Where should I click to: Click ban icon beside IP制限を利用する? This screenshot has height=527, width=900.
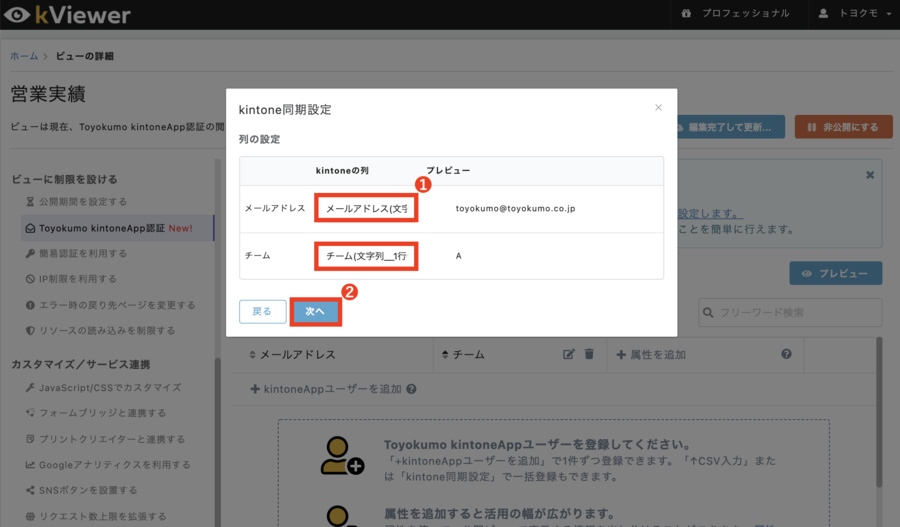(x=30, y=279)
